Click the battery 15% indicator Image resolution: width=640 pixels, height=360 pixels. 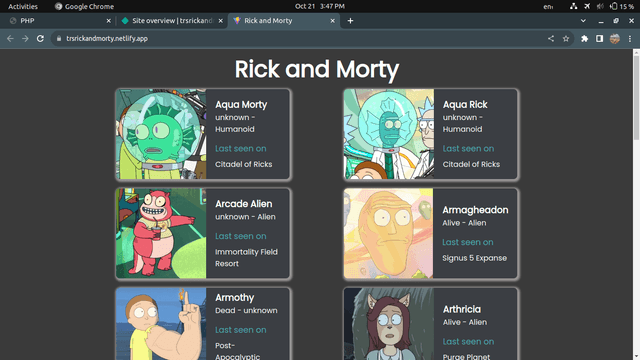click(x=622, y=6)
